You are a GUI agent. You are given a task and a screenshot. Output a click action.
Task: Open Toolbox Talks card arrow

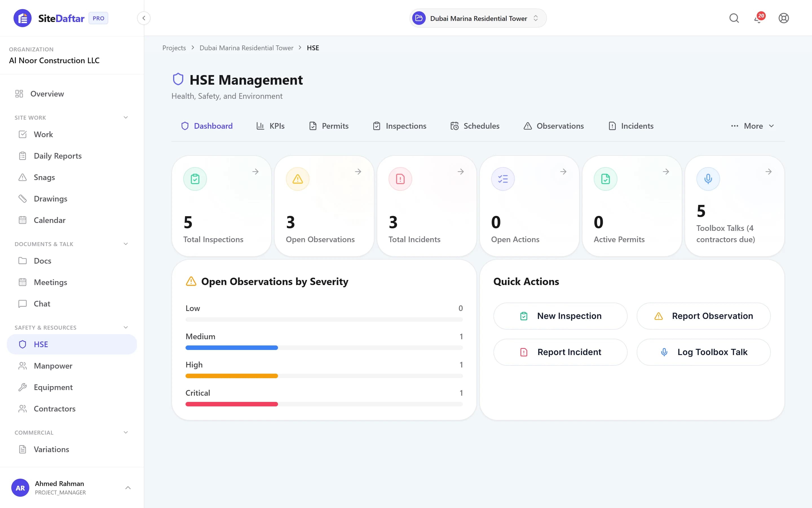tap(769, 172)
